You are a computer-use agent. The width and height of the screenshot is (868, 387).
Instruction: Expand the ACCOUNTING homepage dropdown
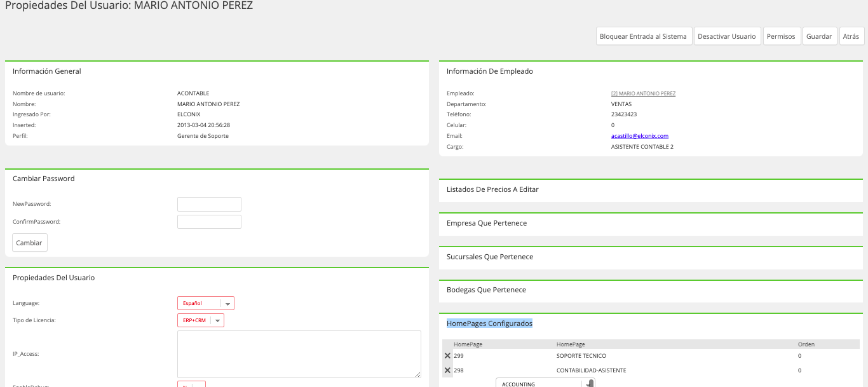[545, 383]
